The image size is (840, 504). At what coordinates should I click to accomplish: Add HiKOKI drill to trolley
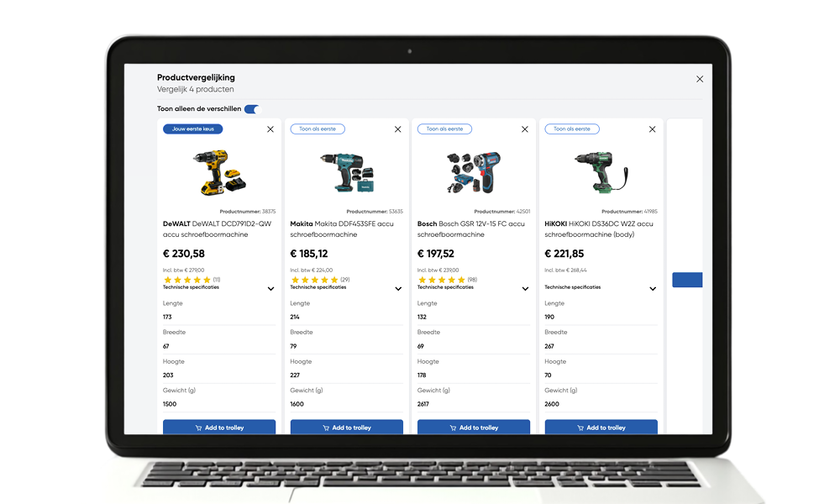point(601,428)
